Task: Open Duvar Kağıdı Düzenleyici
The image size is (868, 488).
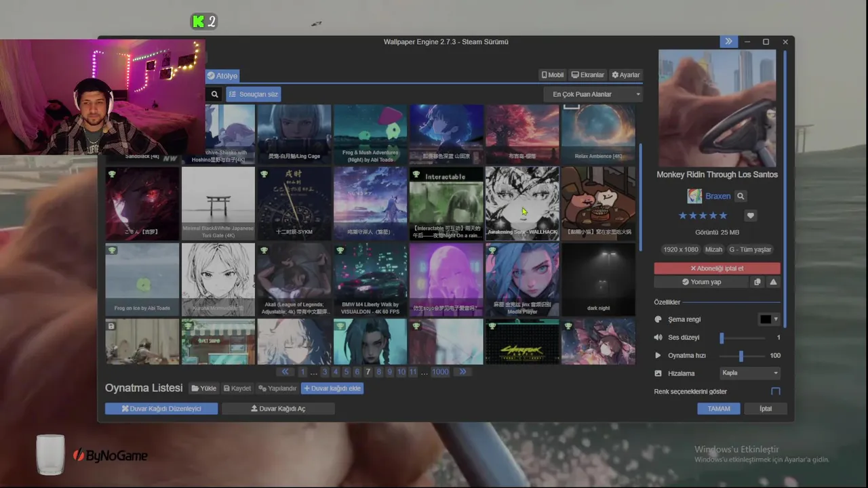Action: pos(161,409)
